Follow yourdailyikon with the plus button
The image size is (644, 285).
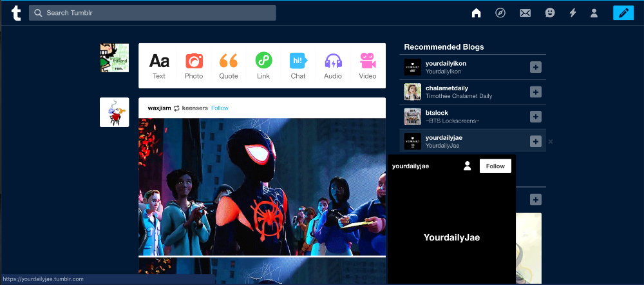pyautogui.click(x=536, y=68)
